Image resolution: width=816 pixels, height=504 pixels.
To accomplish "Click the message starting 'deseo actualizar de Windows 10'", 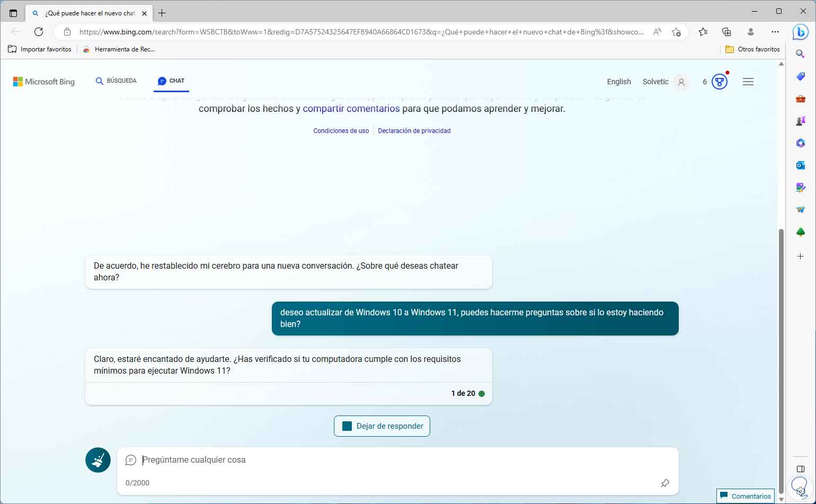I will click(x=475, y=319).
